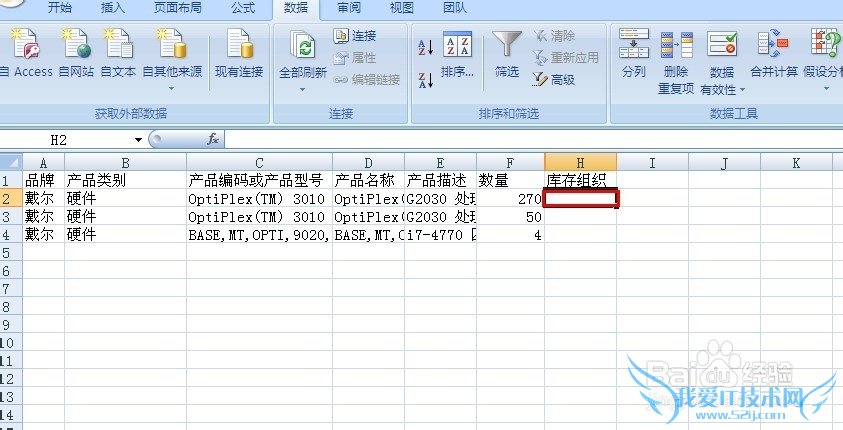Click cell 产品编码或产品型号
The height and width of the screenshot is (430, 843).
(260, 180)
